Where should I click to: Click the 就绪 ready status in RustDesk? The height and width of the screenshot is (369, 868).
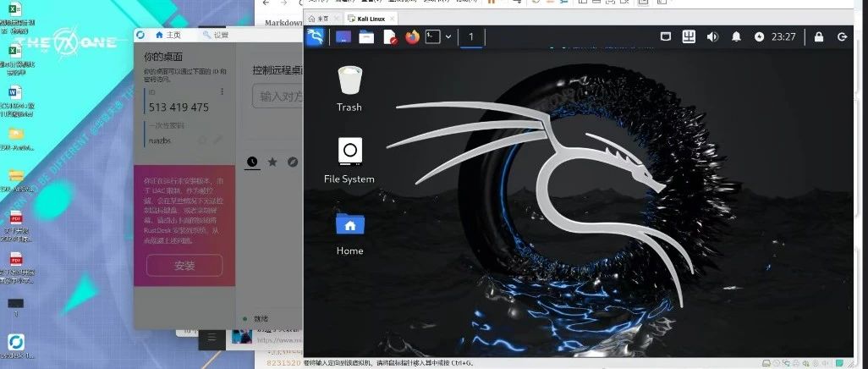coord(261,318)
